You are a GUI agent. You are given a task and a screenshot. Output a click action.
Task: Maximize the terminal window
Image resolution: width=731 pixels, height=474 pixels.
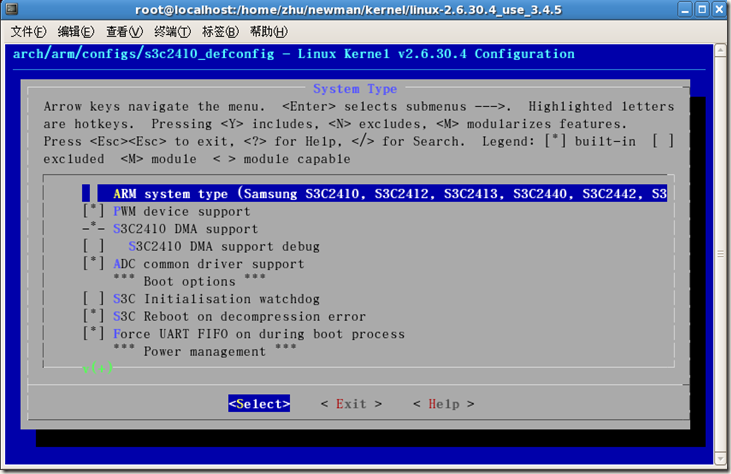coord(702,9)
